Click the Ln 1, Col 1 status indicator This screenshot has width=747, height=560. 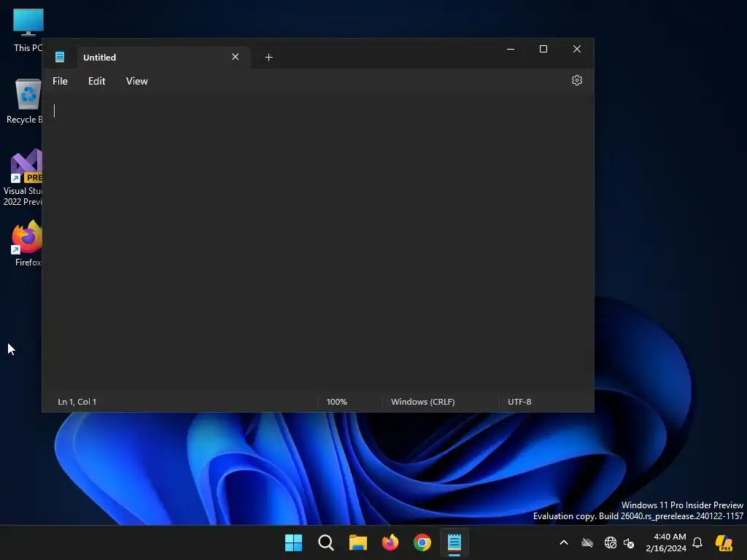(x=77, y=402)
